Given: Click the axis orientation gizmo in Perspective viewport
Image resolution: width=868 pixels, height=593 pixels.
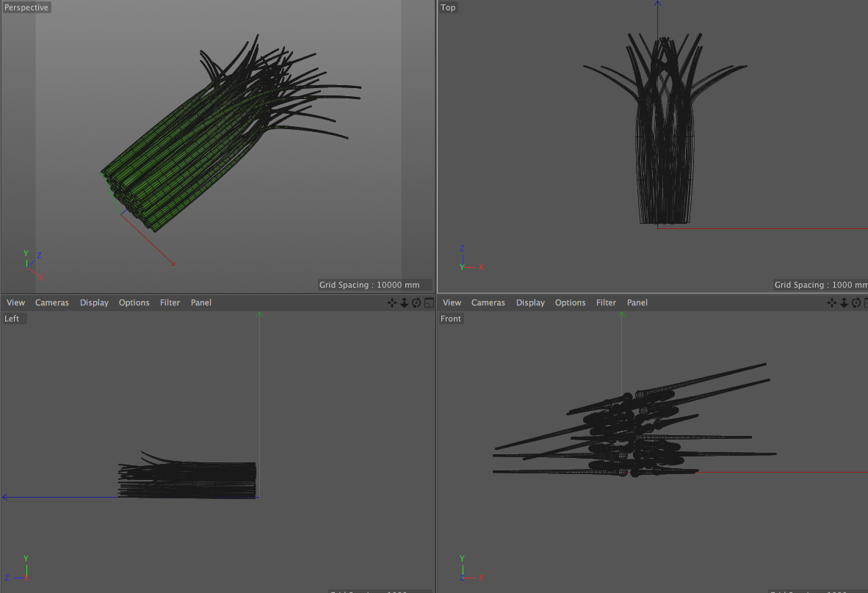Looking at the screenshot, I should tap(32, 266).
